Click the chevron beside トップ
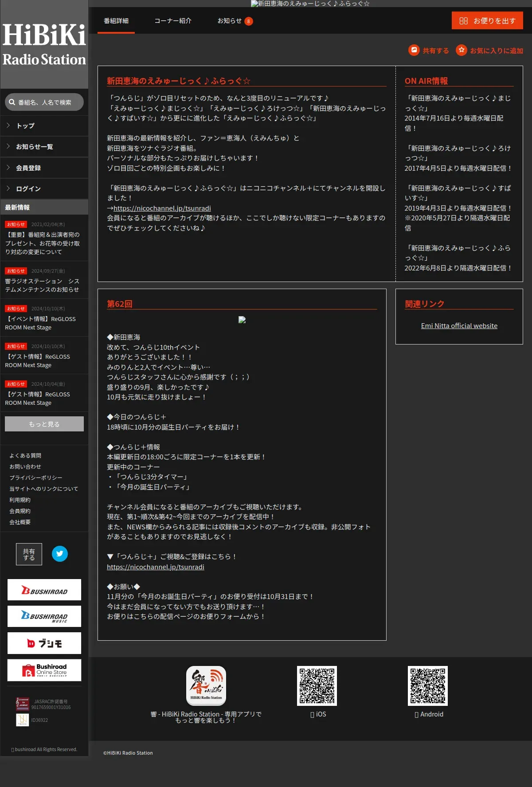Screen dimensions: 532x787 [8, 125]
